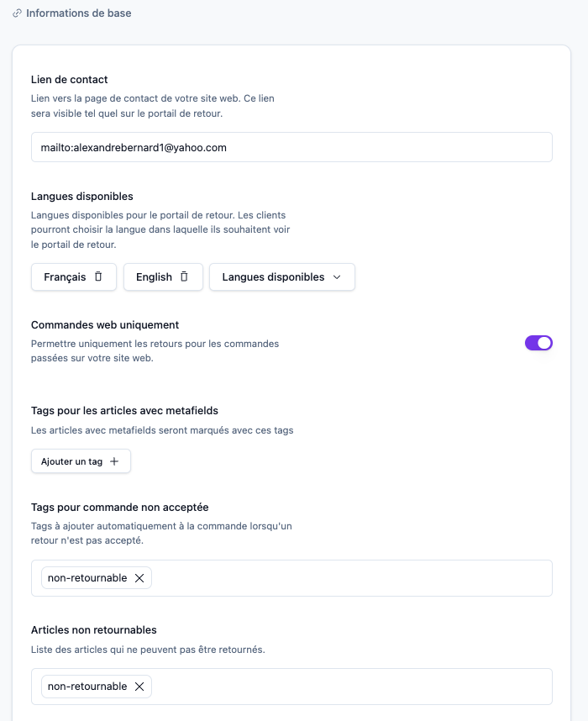Click the Lien de contact field label
Image resolution: width=588 pixels, height=721 pixels.
pos(70,80)
